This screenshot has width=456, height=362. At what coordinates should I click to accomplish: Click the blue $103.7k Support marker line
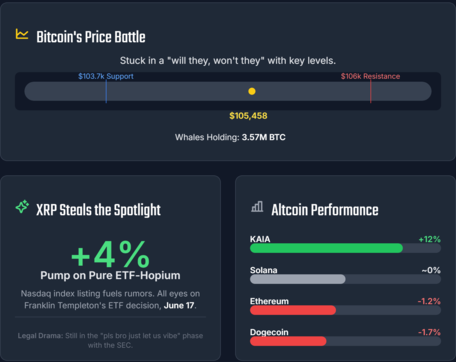[x=106, y=91]
